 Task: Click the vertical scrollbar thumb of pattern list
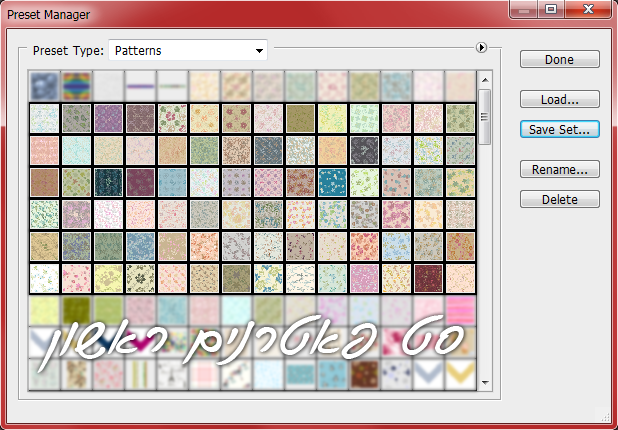tap(485, 117)
